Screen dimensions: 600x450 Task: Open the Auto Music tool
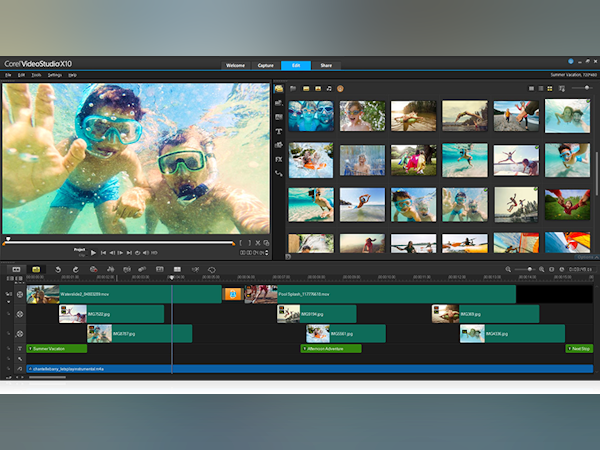click(x=127, y=269)
